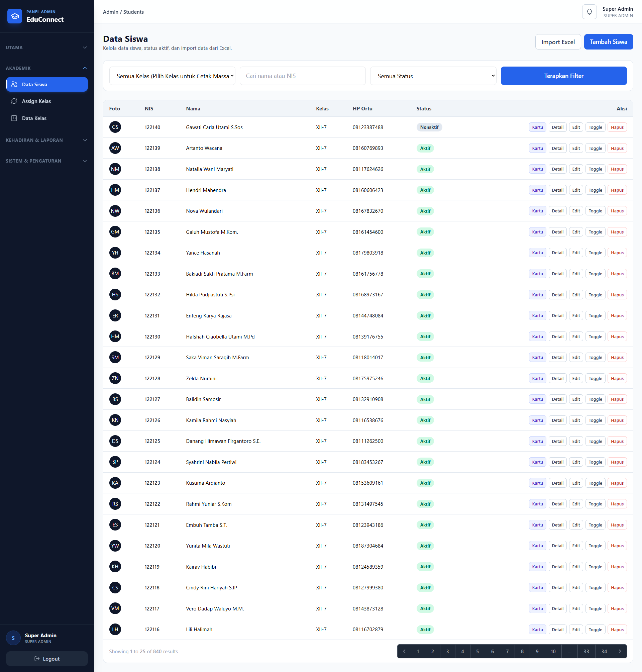Screen dimensions: 642x672
Task: Toggle status for Nova Wulandari
Action: 595,211
